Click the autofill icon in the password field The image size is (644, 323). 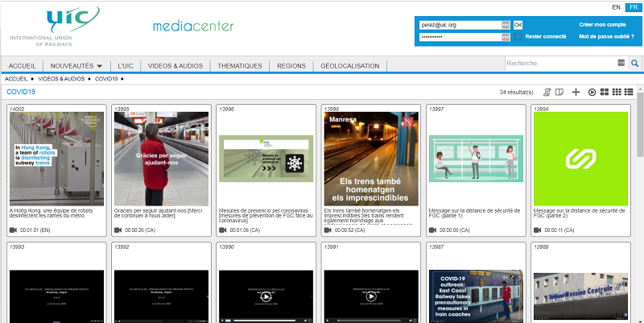click(506, 37)
